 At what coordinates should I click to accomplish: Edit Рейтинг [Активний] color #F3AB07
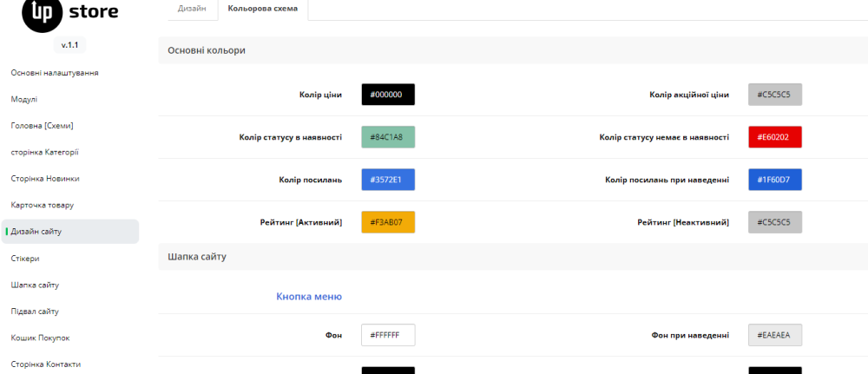coord(388,222)
